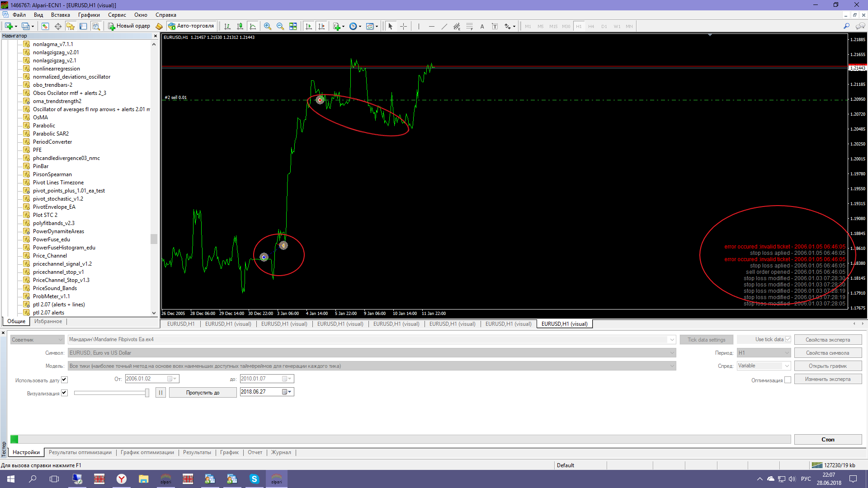Image resolution: width=868 pixels, height=488 pixels.
Task: Click the Zoom Out magnifier icon
Action: tap(280, 26)
